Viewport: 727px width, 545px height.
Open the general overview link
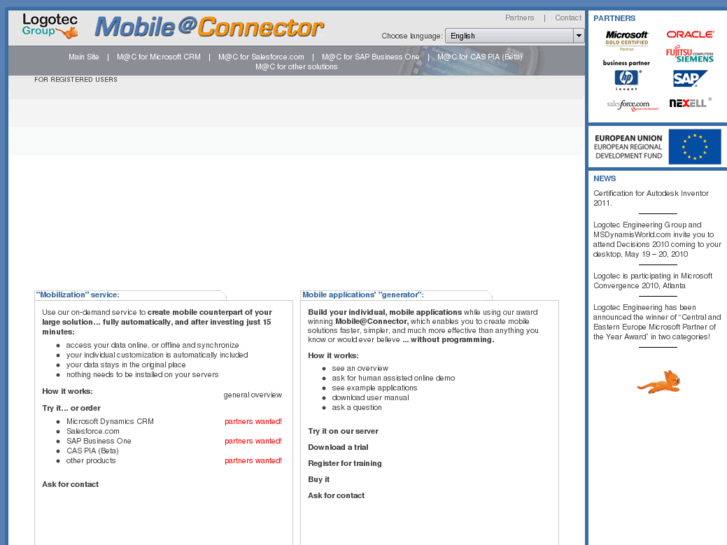tap(253, 395)
